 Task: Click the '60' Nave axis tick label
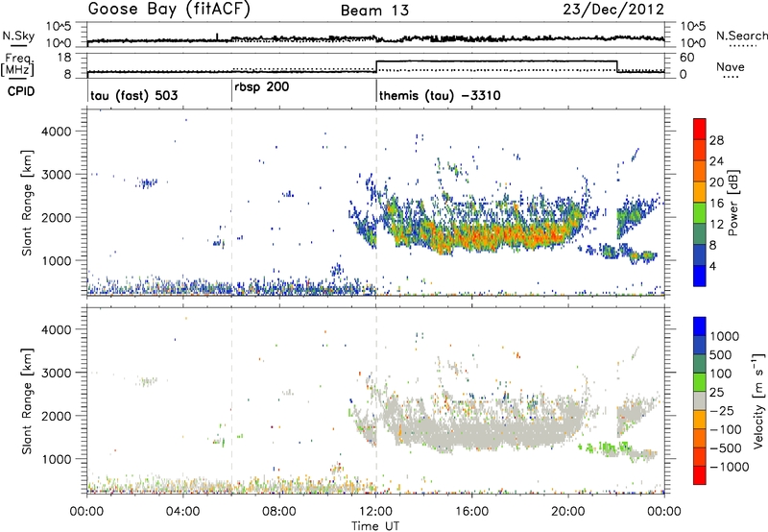pos(686,58)
